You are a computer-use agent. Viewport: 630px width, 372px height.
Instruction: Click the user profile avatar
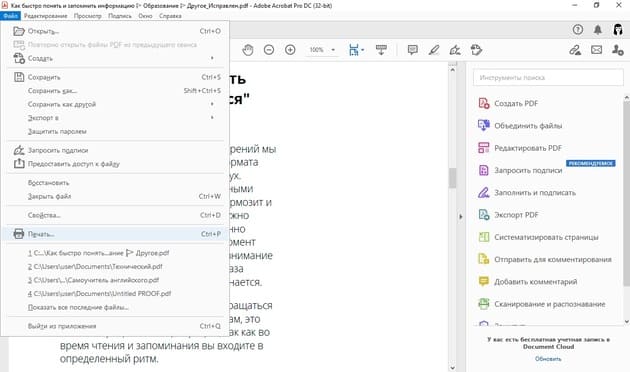[618, 29]
